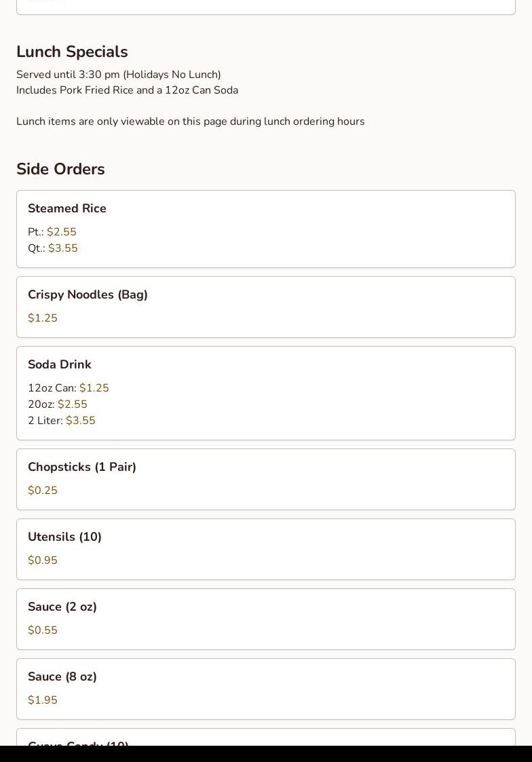The height and width of the screenshot is (762, 532).
Task: Click the $0.55 sauce price
Action: pyautogui.click(x=43, y=630)
